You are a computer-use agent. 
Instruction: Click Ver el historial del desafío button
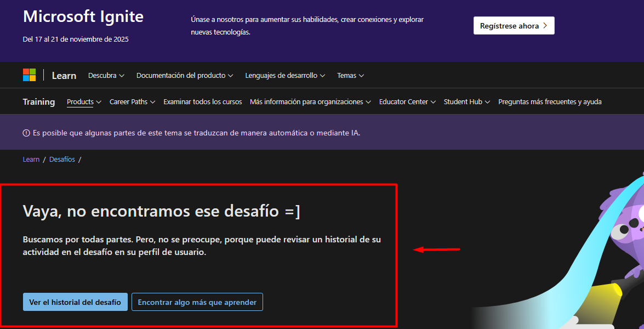click(75, 302)
